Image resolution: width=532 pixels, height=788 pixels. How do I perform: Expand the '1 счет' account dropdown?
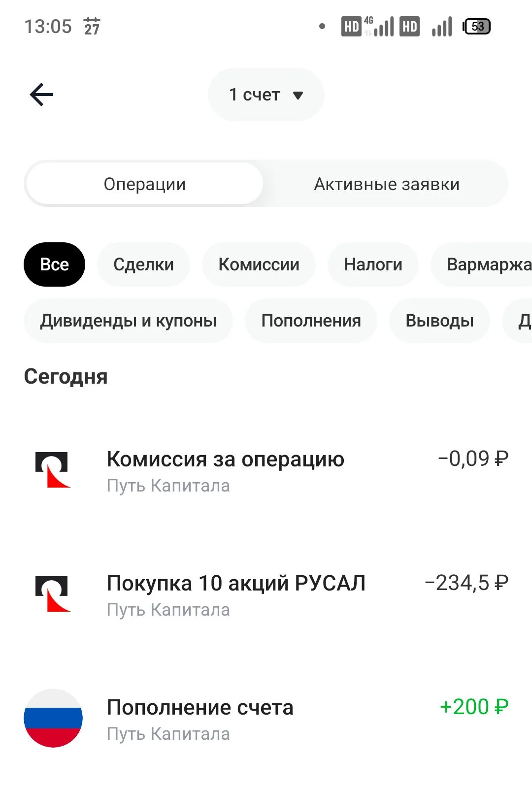pos(266,95)
